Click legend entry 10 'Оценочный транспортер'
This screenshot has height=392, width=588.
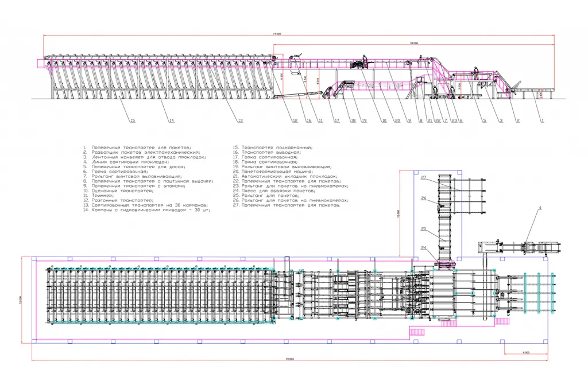[x=118, y=191]
